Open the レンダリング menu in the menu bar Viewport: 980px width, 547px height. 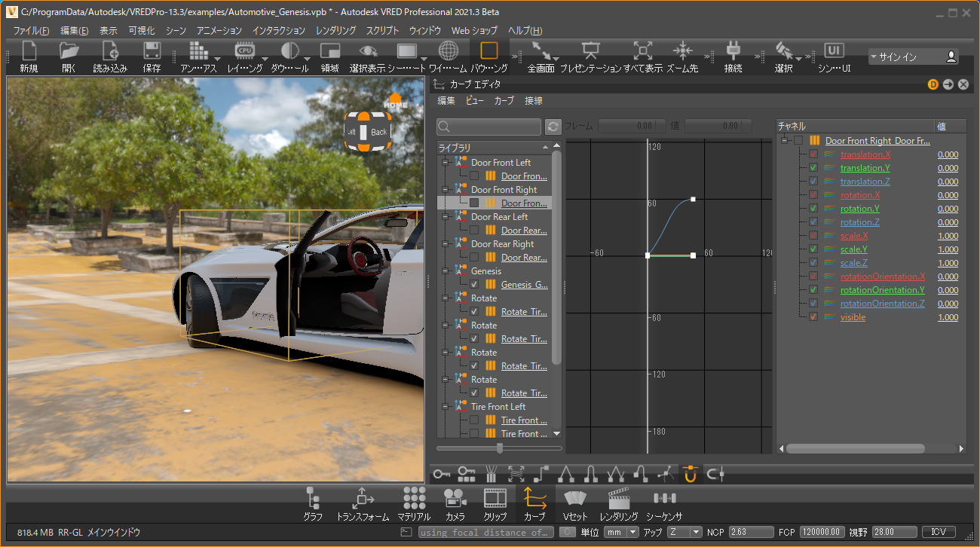click(335, 31)
